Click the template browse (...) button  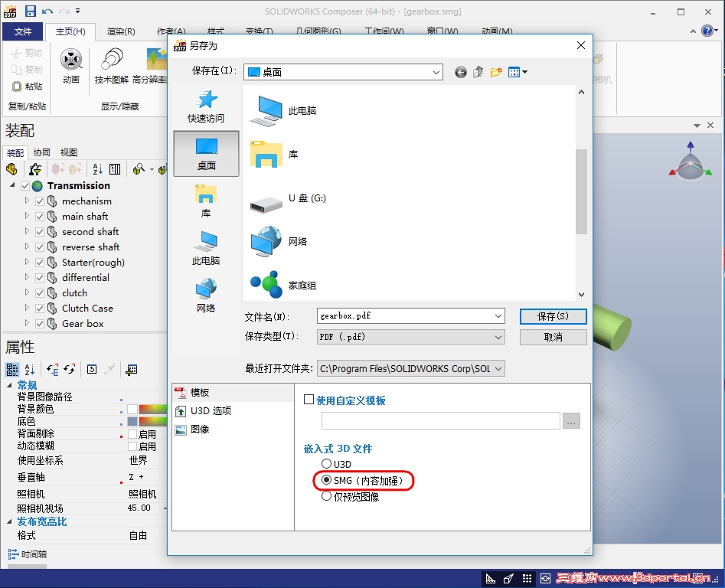[x=571, y=421]
